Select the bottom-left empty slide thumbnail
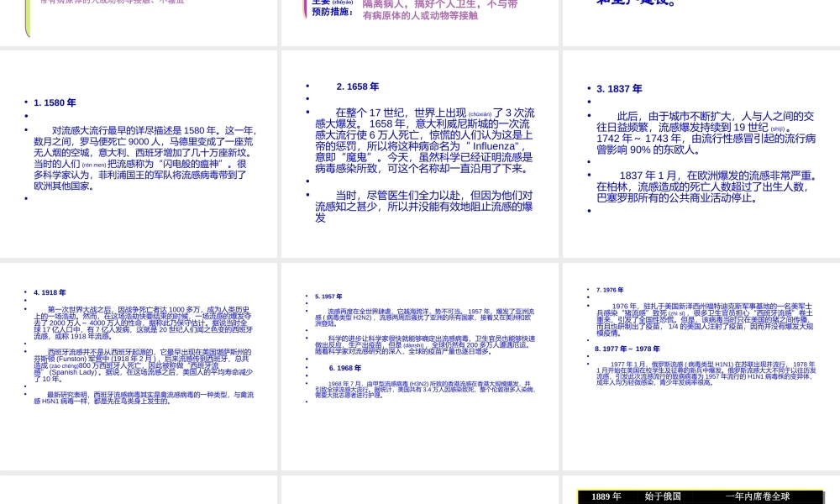This screenshot has height=504, width=840. (x=139, y=491)
